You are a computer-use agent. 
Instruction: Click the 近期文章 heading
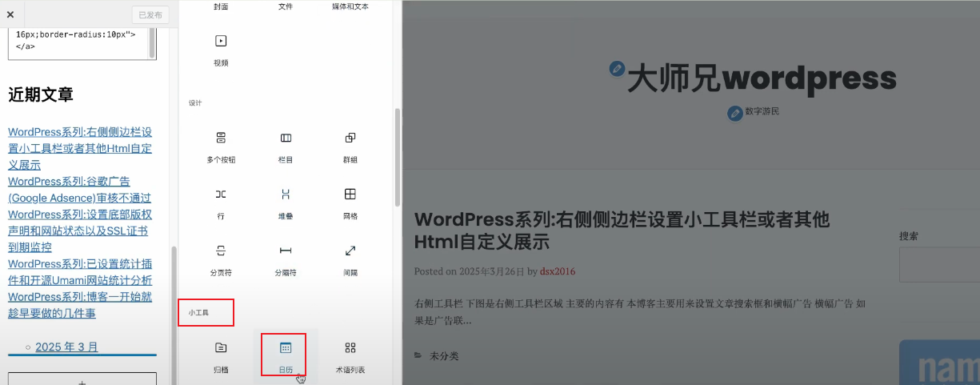coord(41,95)
